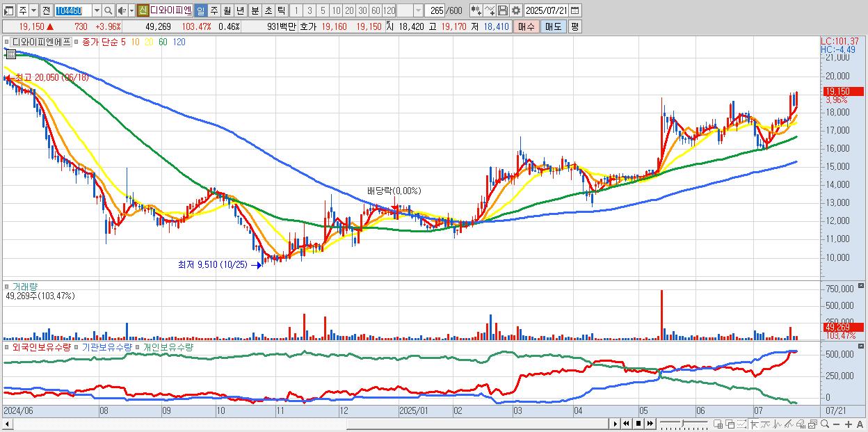Click the minus zoom-out icon
The image size is (868, 432).
click(837, 424)
